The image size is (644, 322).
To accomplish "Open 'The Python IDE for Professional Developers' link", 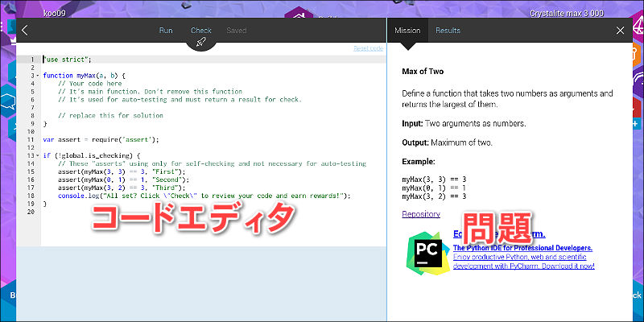I will point(522,248).
